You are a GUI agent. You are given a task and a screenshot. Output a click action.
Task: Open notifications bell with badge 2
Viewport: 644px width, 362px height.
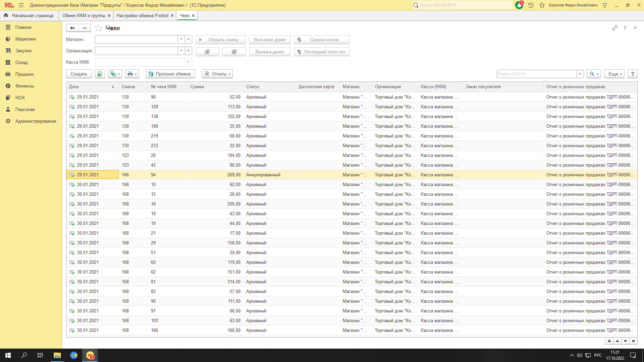(519, 5)
